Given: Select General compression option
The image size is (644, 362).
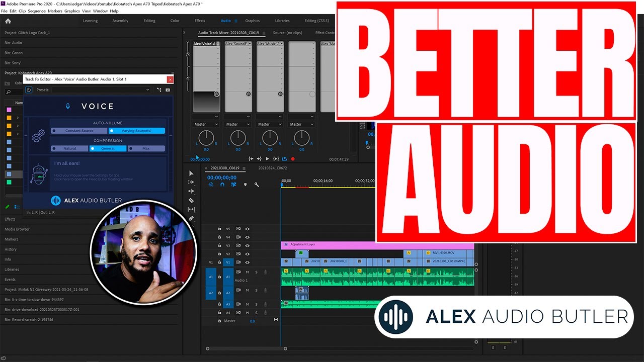Looking at the screenshot, I should point(108,149).
